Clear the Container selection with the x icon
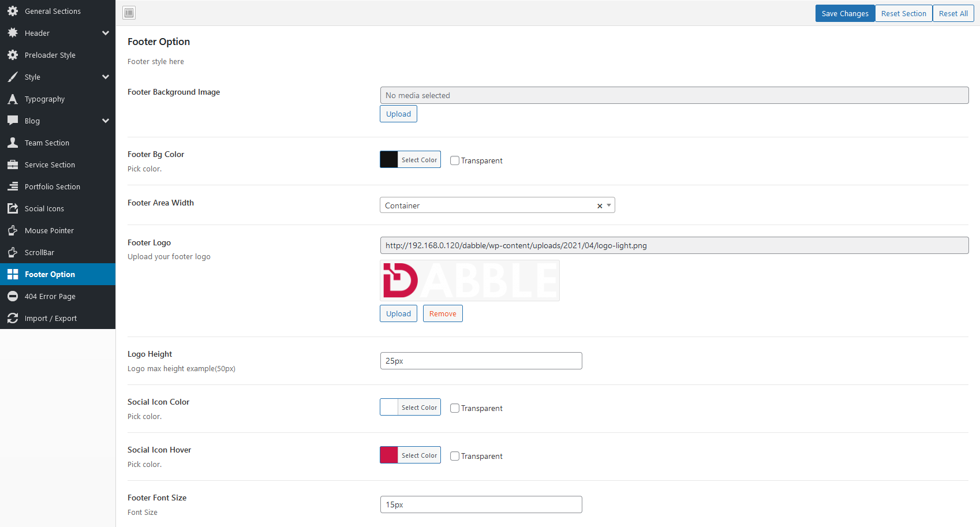980x527 pixels. click(600, 205)
